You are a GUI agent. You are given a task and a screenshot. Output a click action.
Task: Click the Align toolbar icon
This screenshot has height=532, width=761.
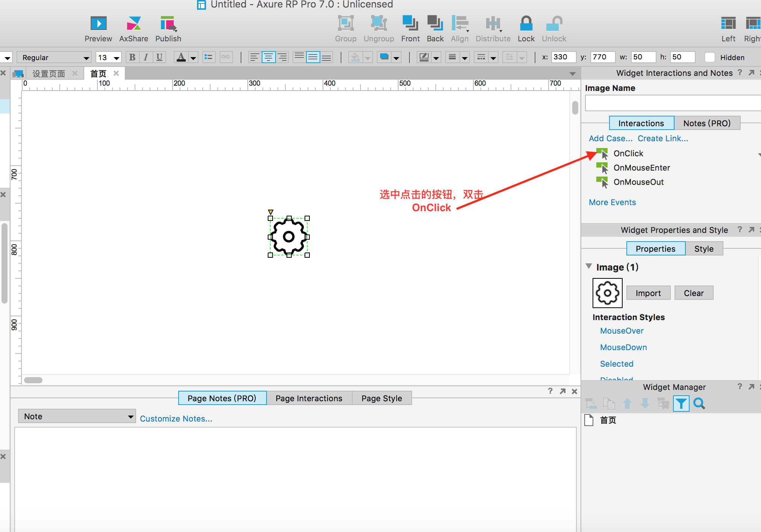tap(460, 26)
